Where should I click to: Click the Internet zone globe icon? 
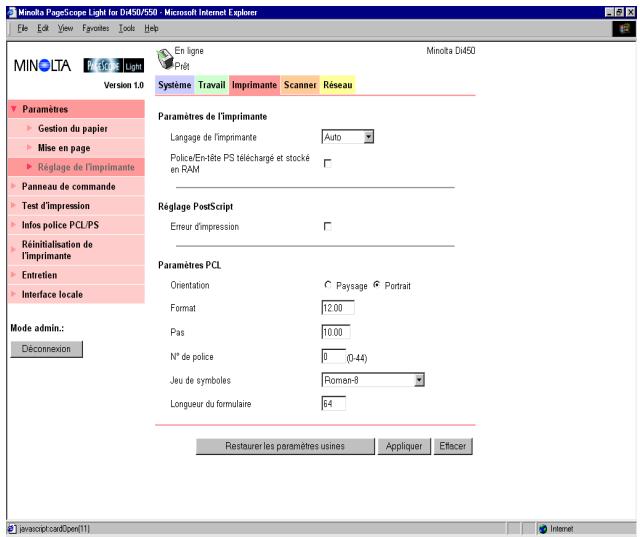[543, 529]
